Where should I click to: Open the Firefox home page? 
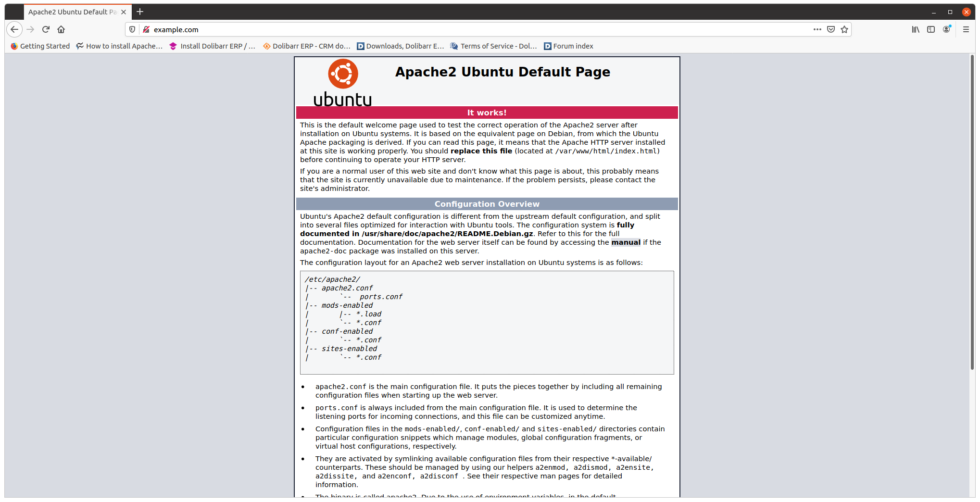(61, 29)
